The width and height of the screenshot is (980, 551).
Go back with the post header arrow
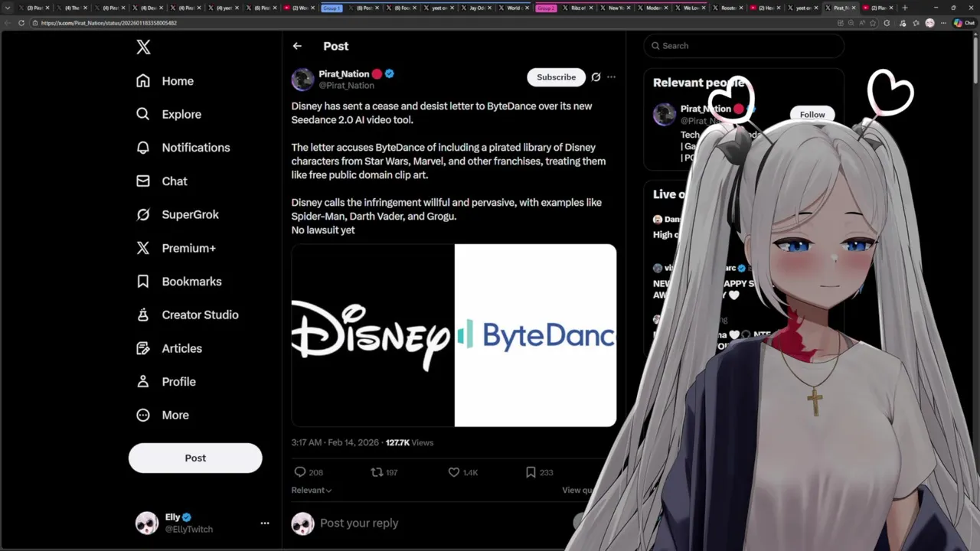click(x=297, y=46)
